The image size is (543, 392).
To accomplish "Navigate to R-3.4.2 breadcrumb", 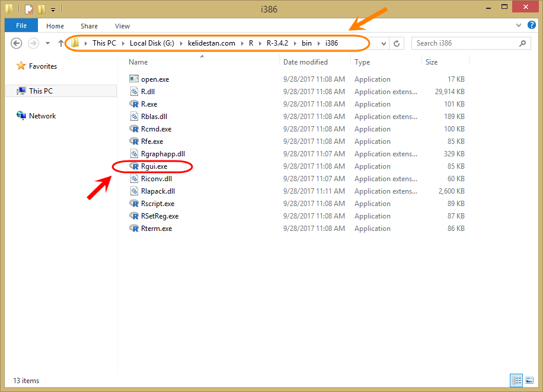I will pyautogui.click(x=277, y=43).
